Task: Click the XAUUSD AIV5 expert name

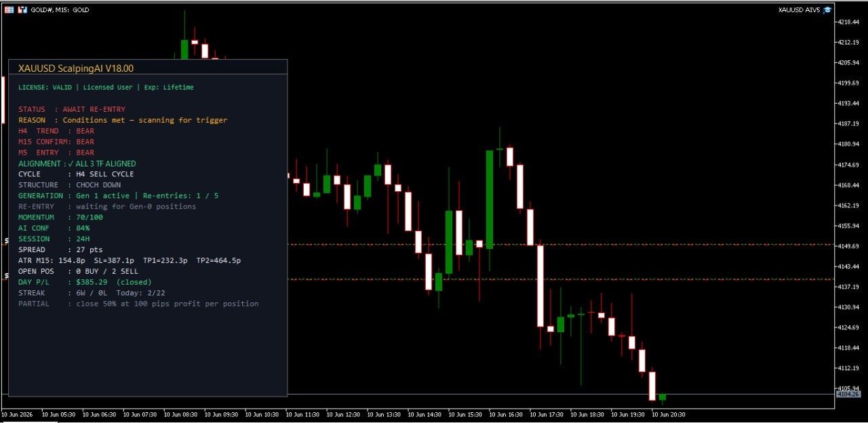Action: click(x=799, y=10)
